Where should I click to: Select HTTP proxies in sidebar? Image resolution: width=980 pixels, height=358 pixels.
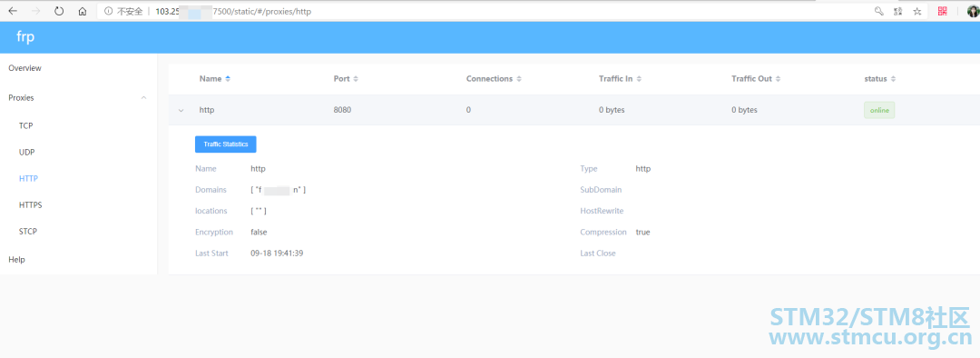coord(28,178)
